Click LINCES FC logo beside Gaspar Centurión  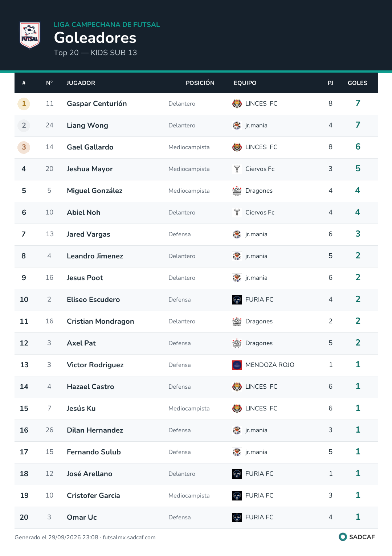click(237, 103)
